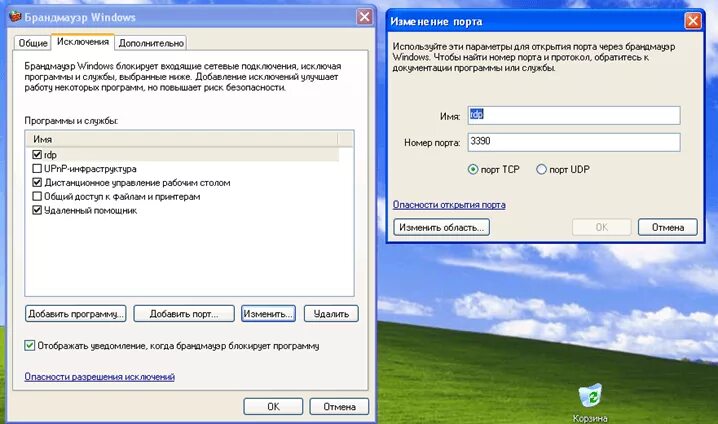Switch to the Общие tab
Image resolution: width=718 pixels, height=424 pixels.
(33, 43)
